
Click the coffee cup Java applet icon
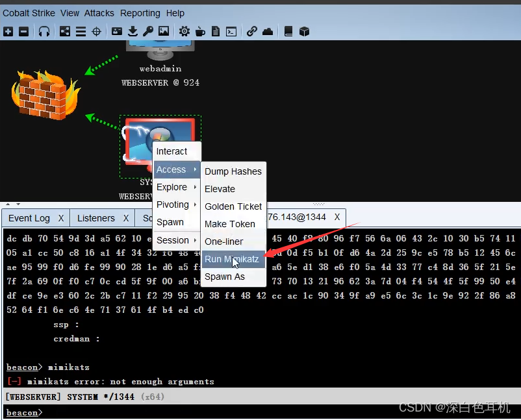click(200, 32)
